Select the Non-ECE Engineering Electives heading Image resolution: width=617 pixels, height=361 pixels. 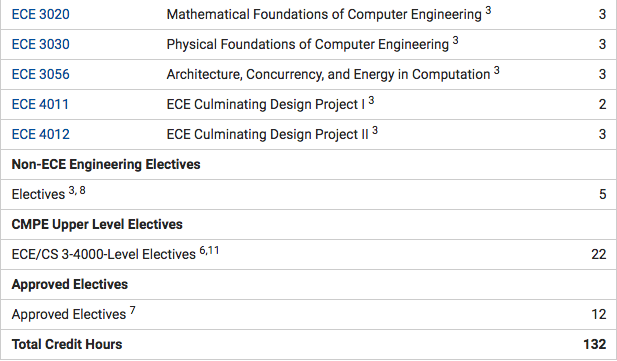[106, 164]
